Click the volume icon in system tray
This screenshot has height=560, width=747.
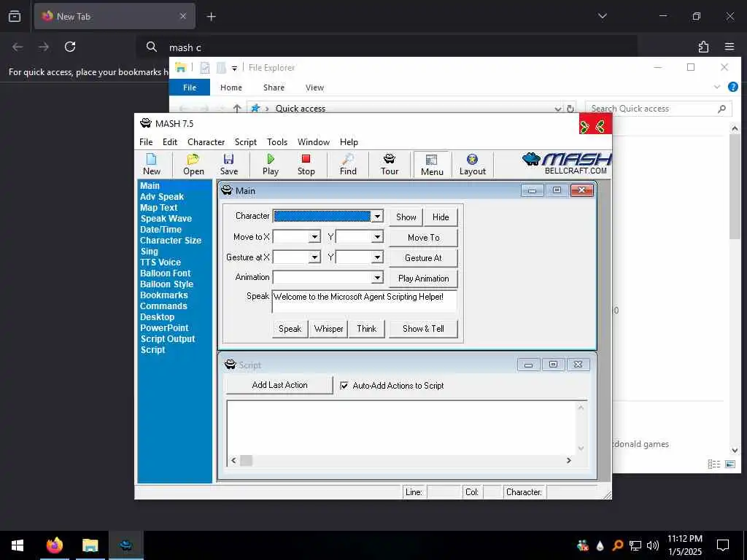click(x=653, y=545)
